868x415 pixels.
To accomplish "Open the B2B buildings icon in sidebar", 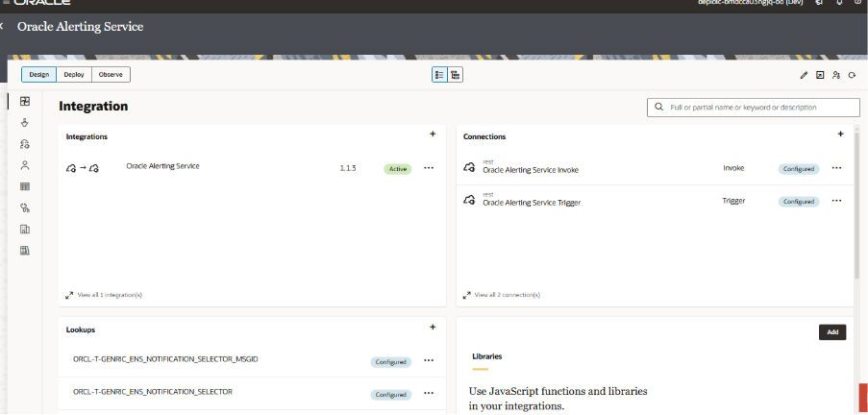I will [24, 229].
